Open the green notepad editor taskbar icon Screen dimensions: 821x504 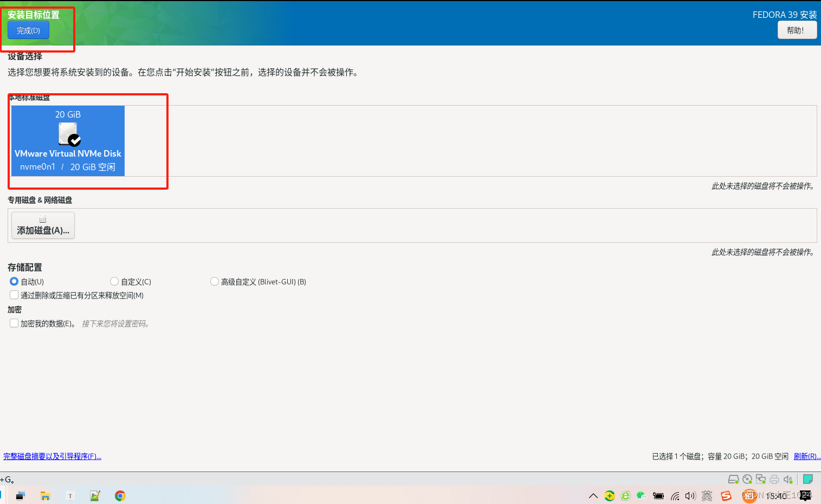(95, 495)
